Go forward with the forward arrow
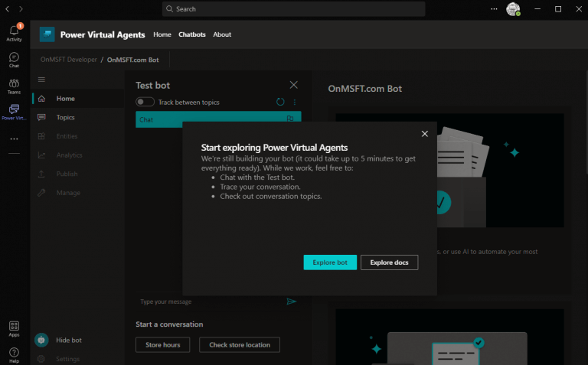 pos(21,9)
